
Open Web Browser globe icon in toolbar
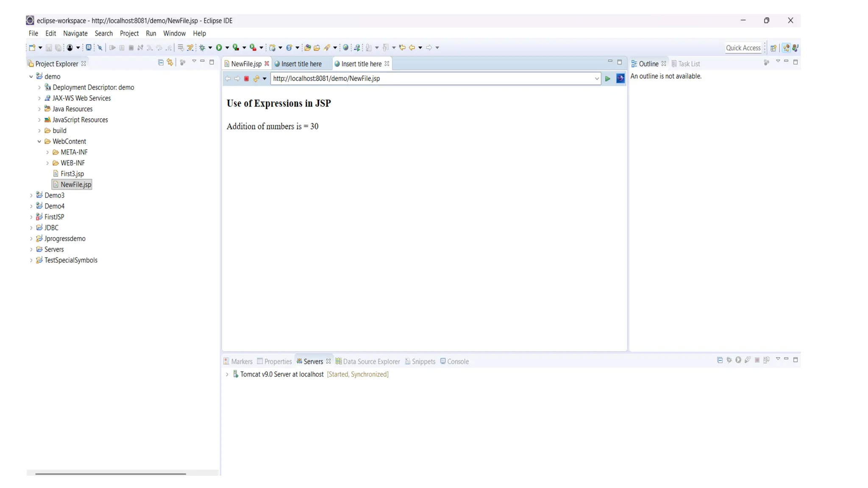pos(346,48)
